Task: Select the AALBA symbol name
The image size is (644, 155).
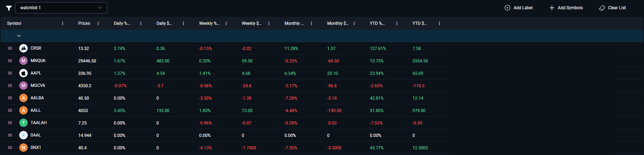Action: pyautogui.click(x=37, y=98)
